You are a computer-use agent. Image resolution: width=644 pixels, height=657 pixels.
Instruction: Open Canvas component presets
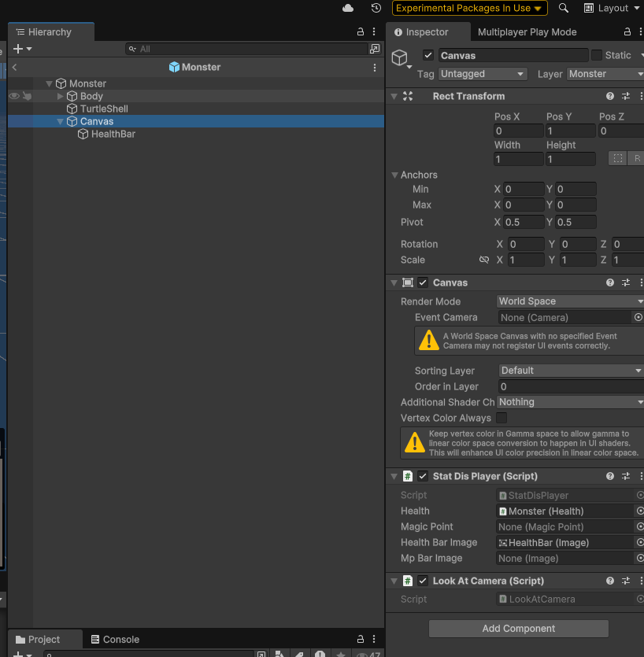point(626,282)
